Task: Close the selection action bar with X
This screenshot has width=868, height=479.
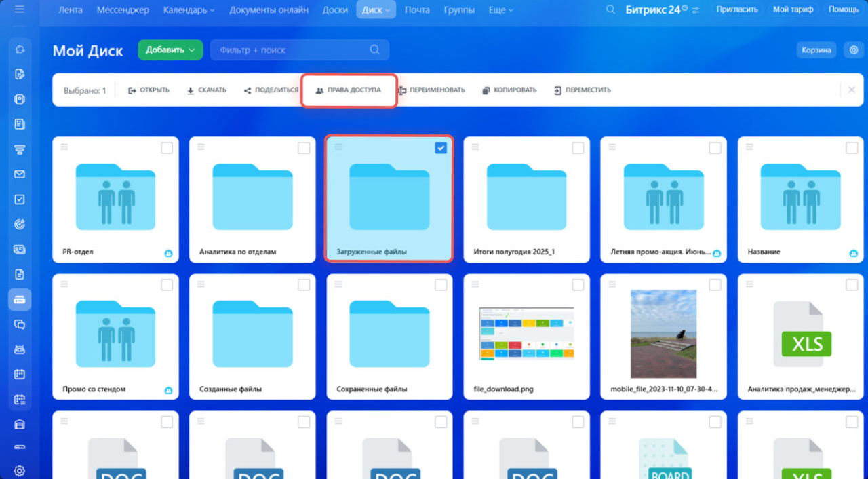Action: (x=852, y=90)
